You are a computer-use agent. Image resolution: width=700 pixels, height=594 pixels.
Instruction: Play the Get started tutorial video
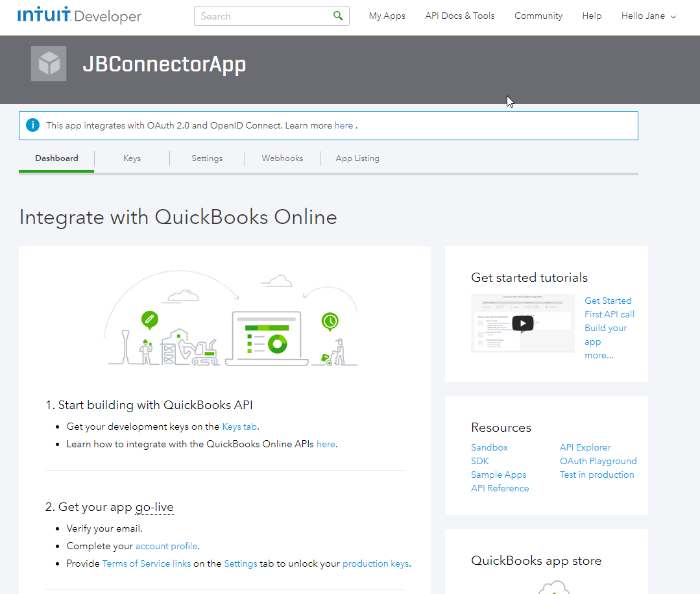coord(523,323)
